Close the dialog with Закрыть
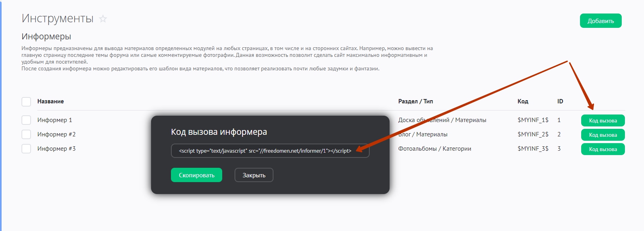Viewport: 644px width, 231px height. (x=254, y=175)
